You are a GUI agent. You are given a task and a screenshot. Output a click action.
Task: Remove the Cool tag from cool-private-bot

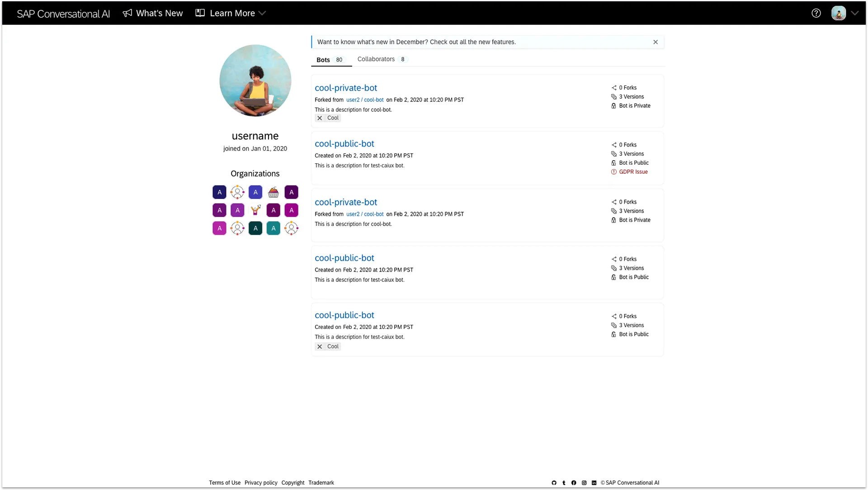320,118
